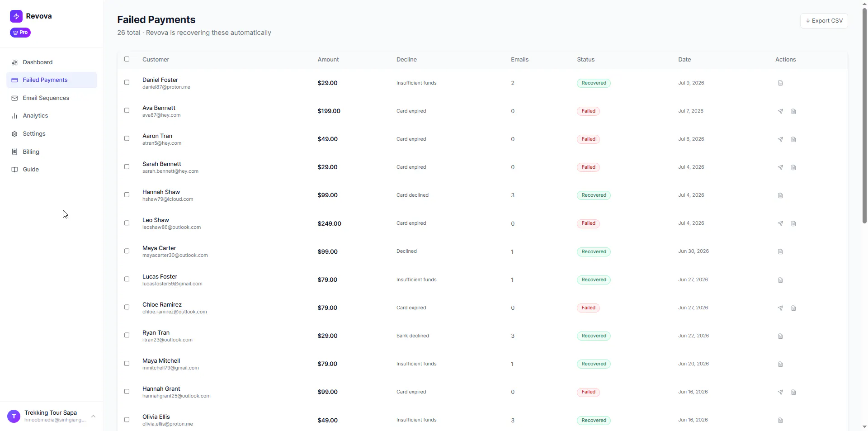Viewport: 868px width, 431px height.
Task: Open details document for Aaron Tran
Action: coord(793,139)
